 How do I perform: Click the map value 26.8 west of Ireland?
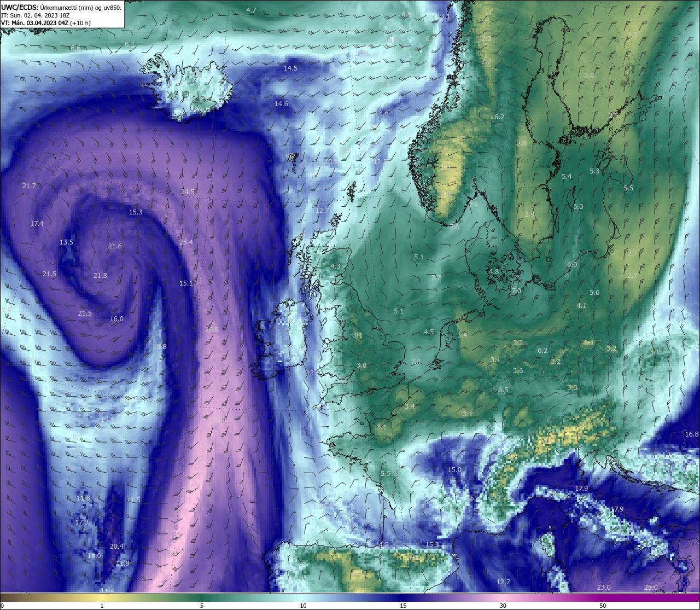coord(212,330)
